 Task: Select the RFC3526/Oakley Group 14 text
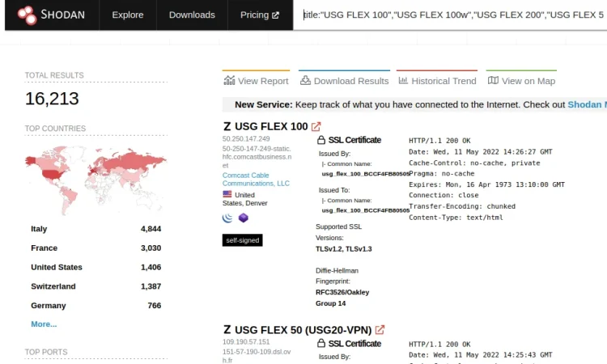342,298
